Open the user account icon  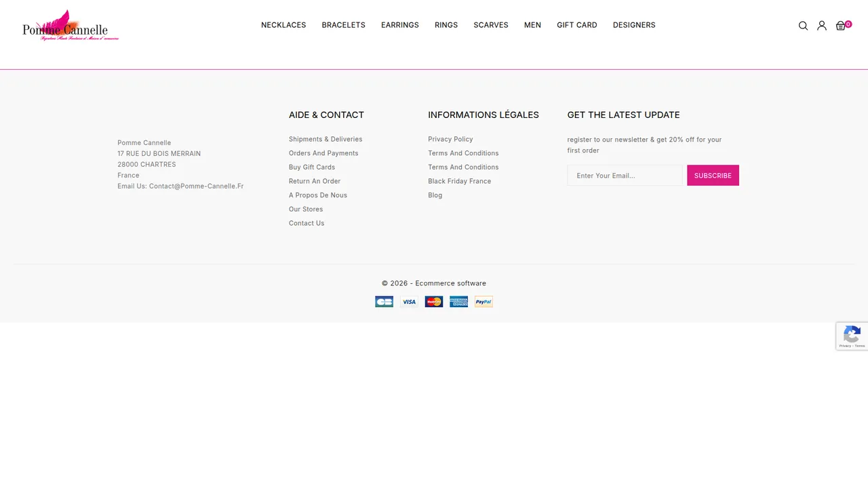point(822,26)
